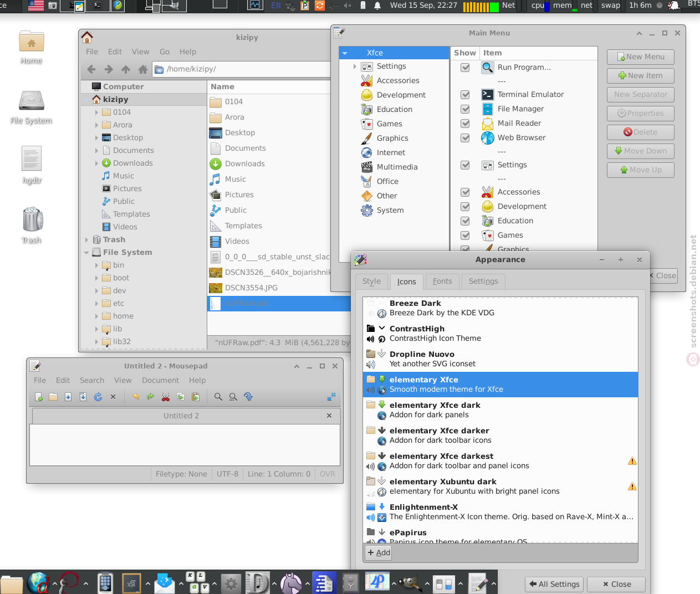Screen dimensions: 700x594
Task: Click the All Settings button
Action: point(554,584)
